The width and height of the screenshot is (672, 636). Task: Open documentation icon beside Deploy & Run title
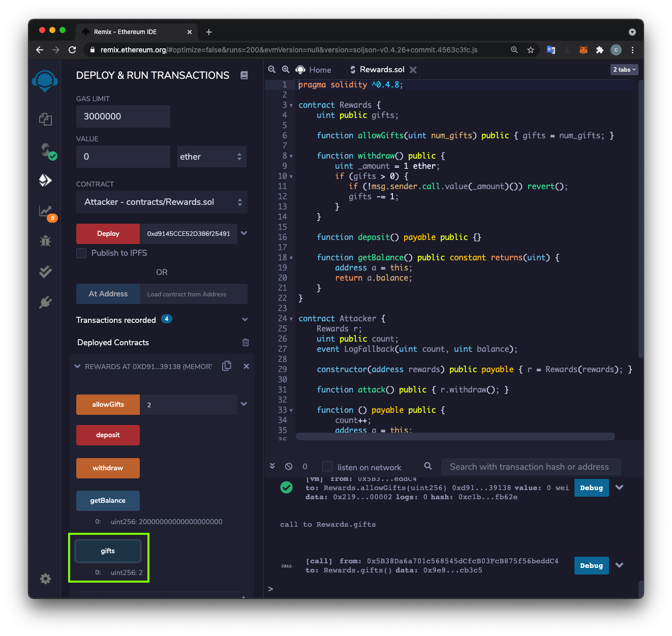tap(244, 75)
